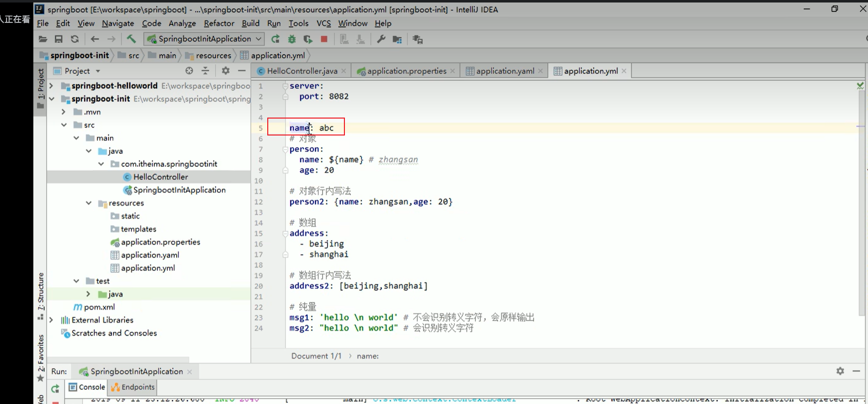
Task: Toggle the 1: Project side tool window
Action: click(40, 89)
